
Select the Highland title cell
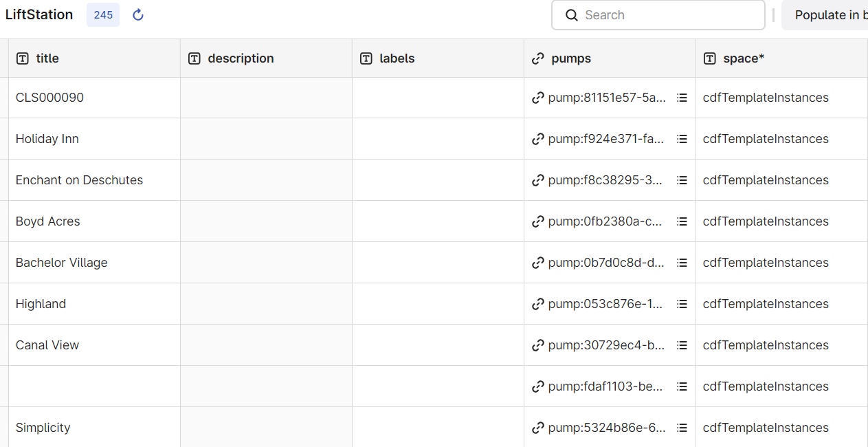[x=94, y=304]
